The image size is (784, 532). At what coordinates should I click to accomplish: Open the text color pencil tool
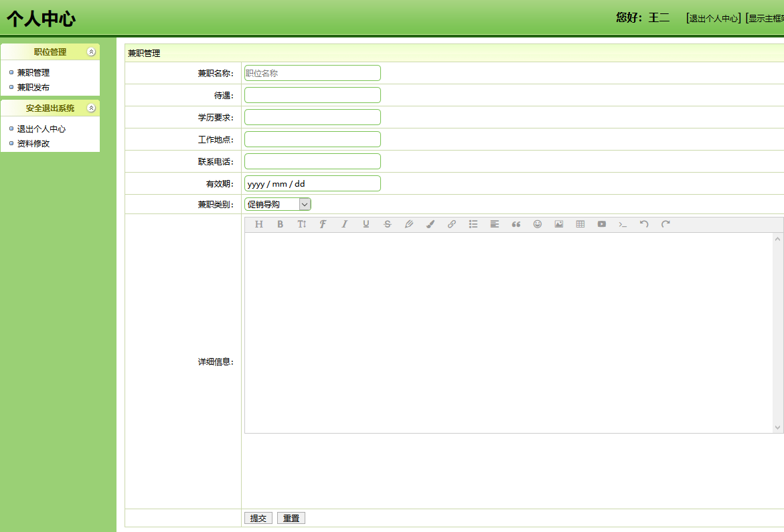409,224
